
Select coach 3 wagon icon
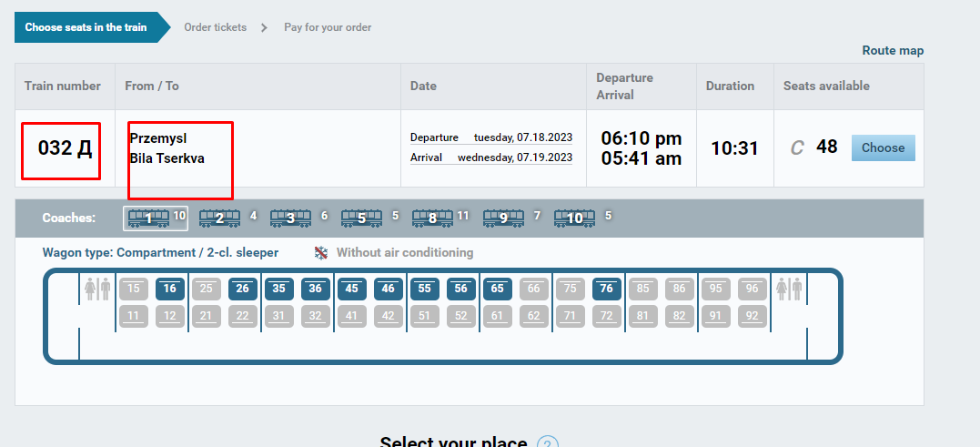point(290,218)
